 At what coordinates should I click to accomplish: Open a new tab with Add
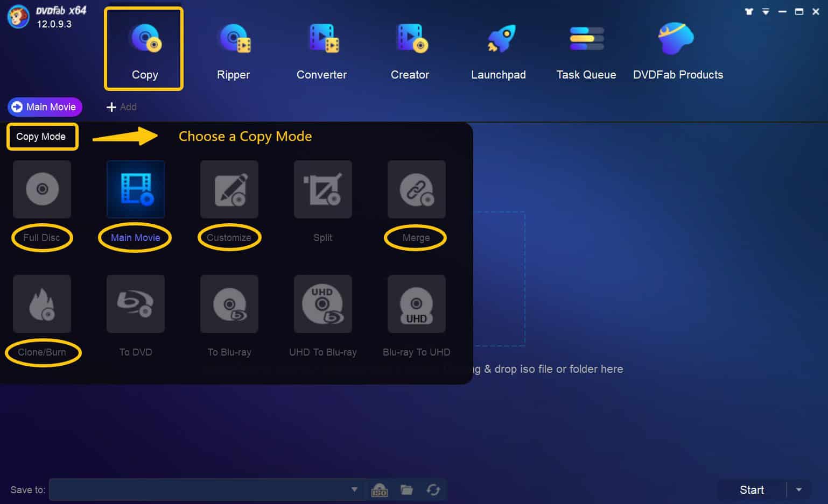coord(121,107)
